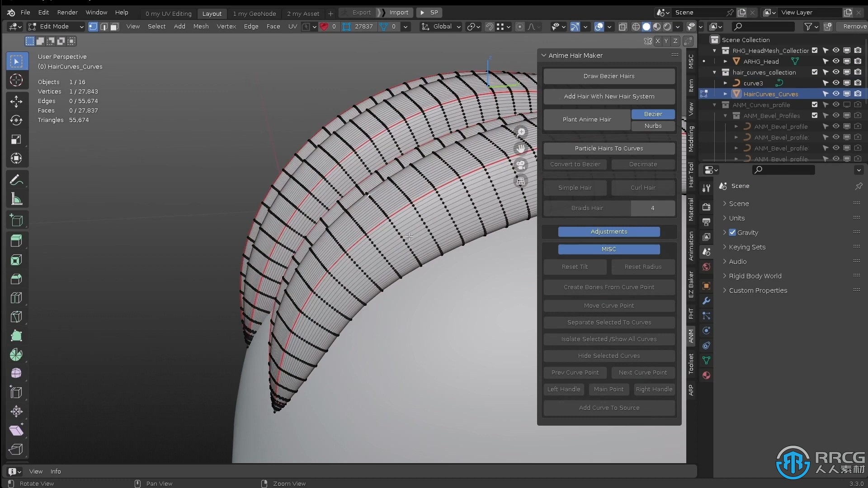868x488 pixels.
Task: Open the Window menu
Action: 96,12
